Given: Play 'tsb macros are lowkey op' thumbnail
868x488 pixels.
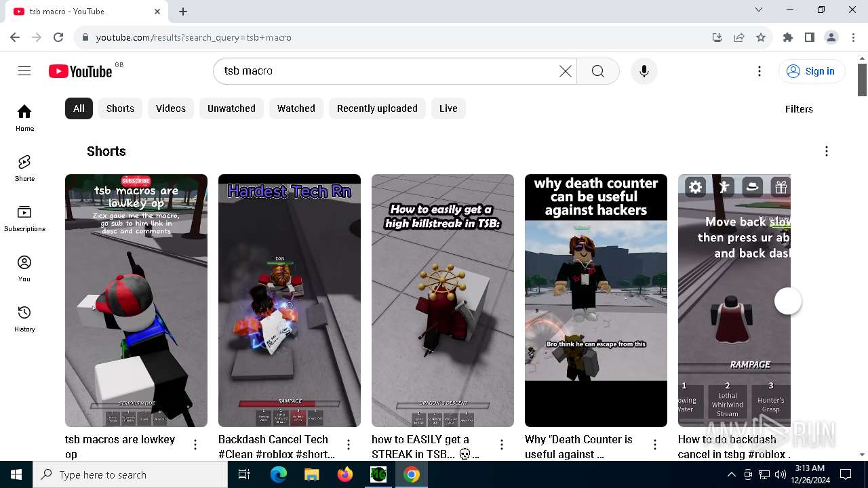Looking at the screenshot, I should pos(136,300).
